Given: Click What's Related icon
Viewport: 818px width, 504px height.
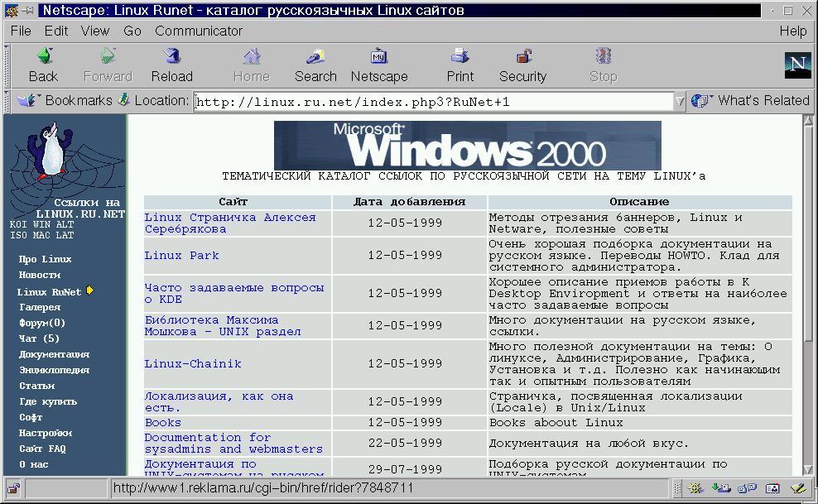Looking at the screenshot, I should point(700,101).
